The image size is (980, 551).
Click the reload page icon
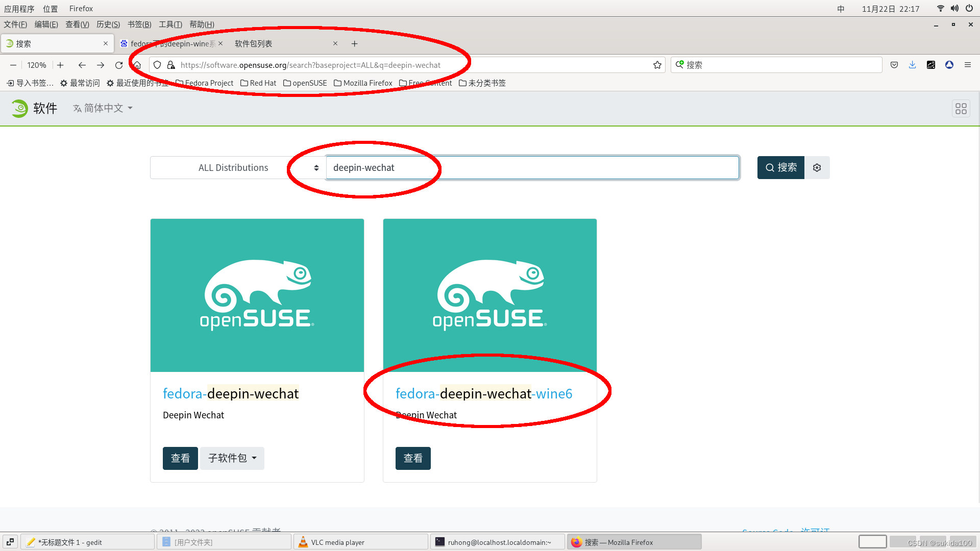[x=119, y=65]
